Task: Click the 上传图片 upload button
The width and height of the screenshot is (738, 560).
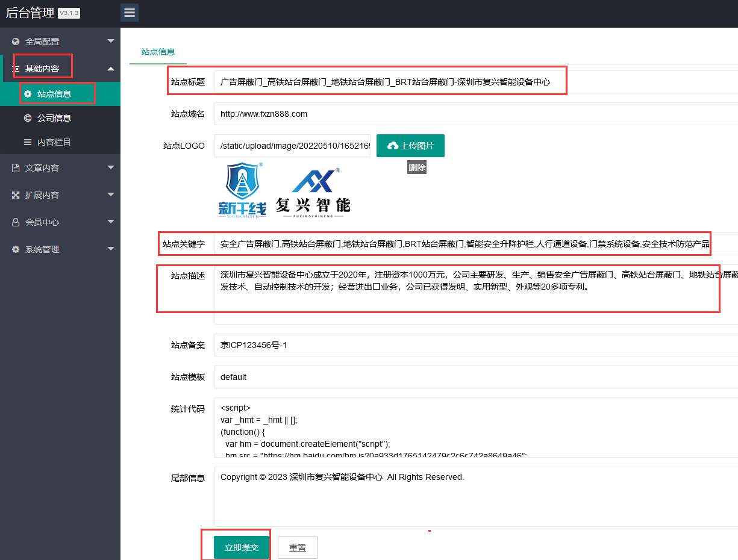Action: (x=410, y=146)
